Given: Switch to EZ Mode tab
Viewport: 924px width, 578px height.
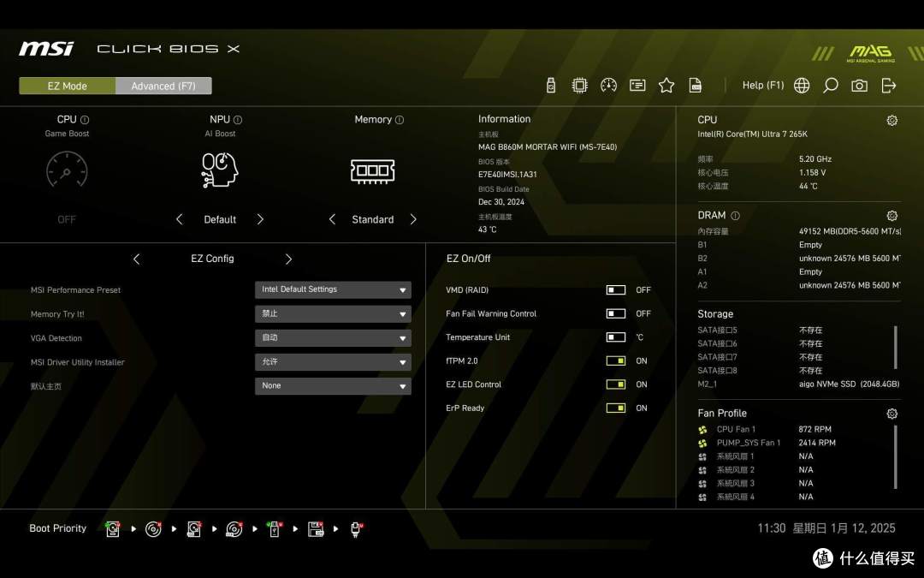Looking at the screenshot, I should pos(68,86).
